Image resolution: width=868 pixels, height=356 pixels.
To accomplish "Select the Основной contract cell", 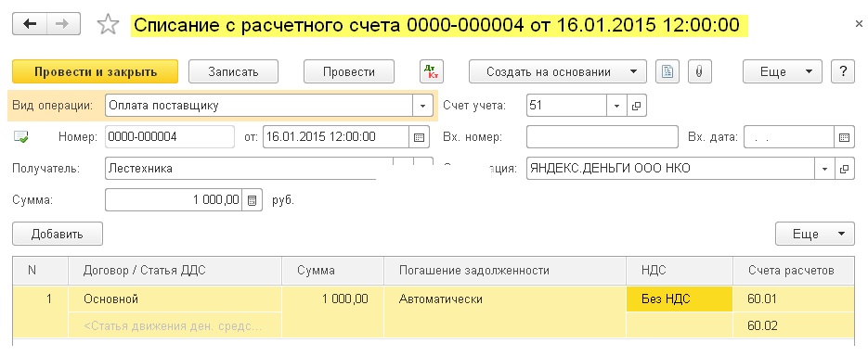I will point(175,299).
